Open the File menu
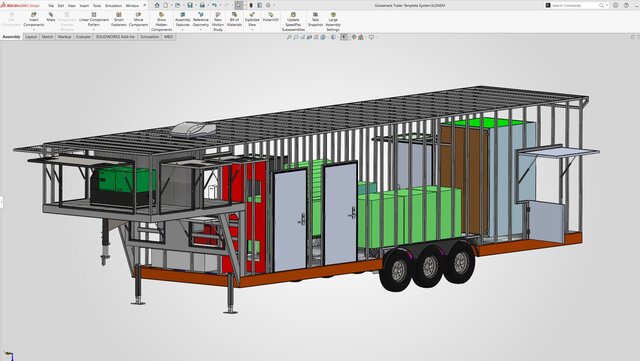 click(51, 6)
